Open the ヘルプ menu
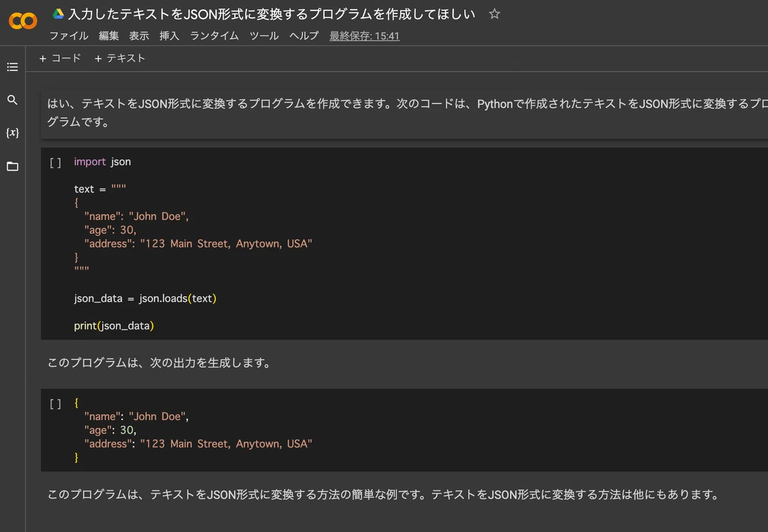This screenshot has height=532, width=768. tap(304, 36)
